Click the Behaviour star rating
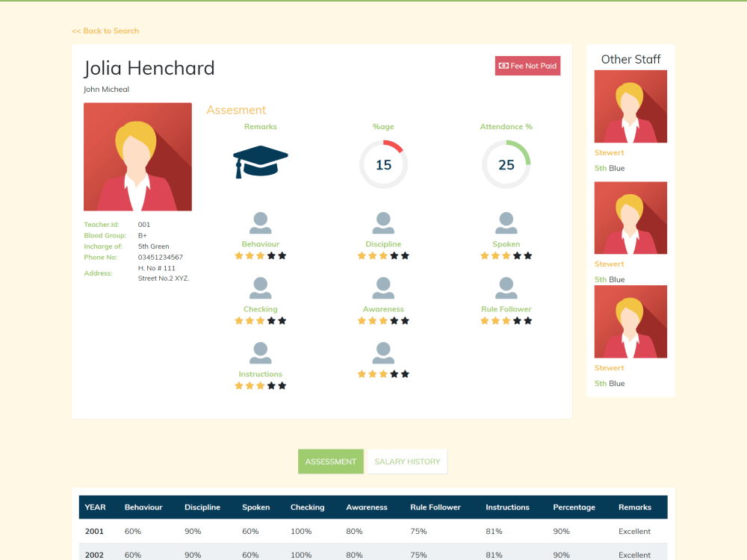Screen dimensions: 747x560 tap(260, 255)
